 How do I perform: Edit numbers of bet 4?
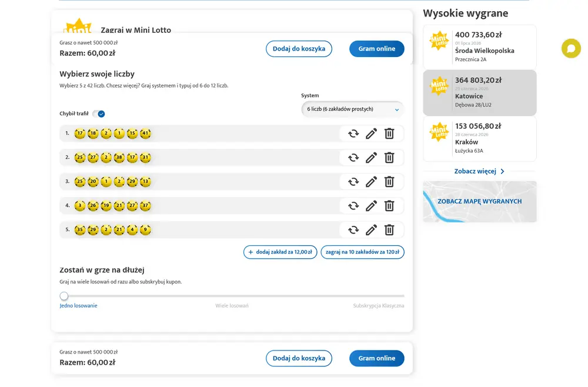[x=371, y=206]
